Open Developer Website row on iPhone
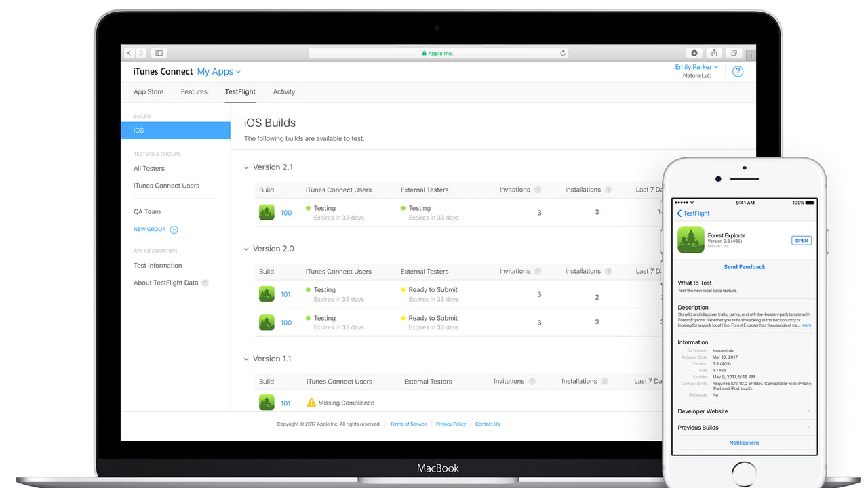The height and width of the screenshot is (488, 868). (744, 411)
